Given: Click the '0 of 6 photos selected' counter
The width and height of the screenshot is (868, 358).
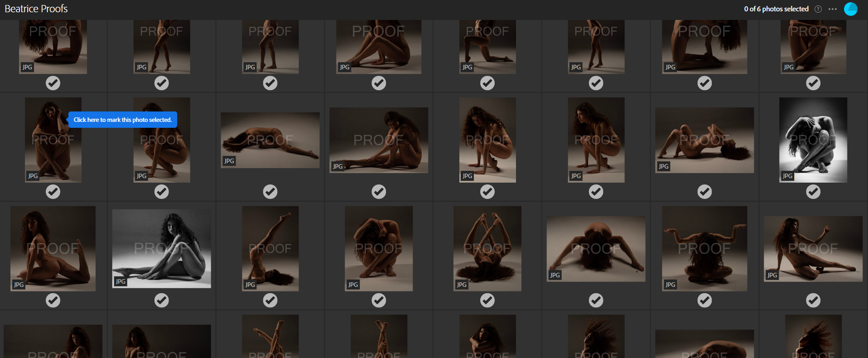Looking at the screenshot, I should point(776,9).
